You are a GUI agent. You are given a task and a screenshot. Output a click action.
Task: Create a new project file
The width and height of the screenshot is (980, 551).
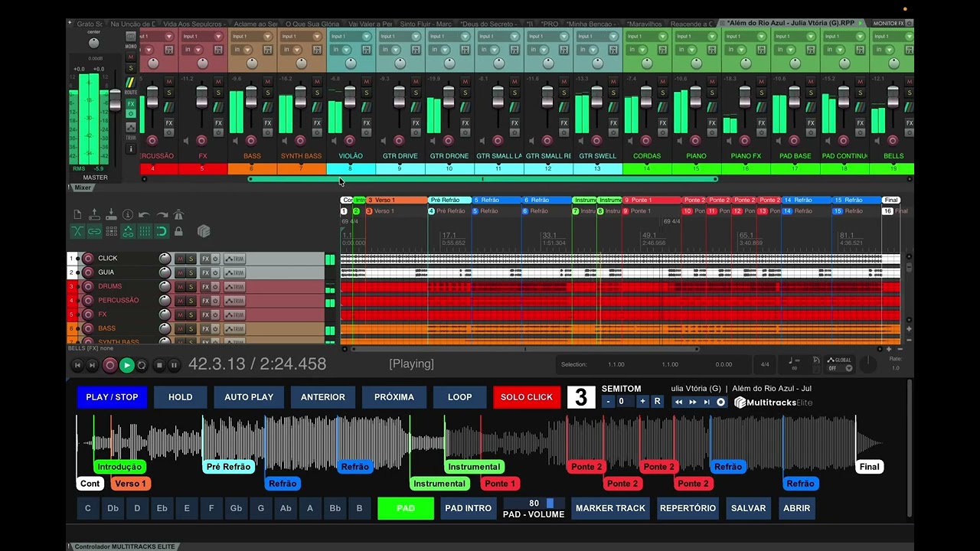click(77, 215)
